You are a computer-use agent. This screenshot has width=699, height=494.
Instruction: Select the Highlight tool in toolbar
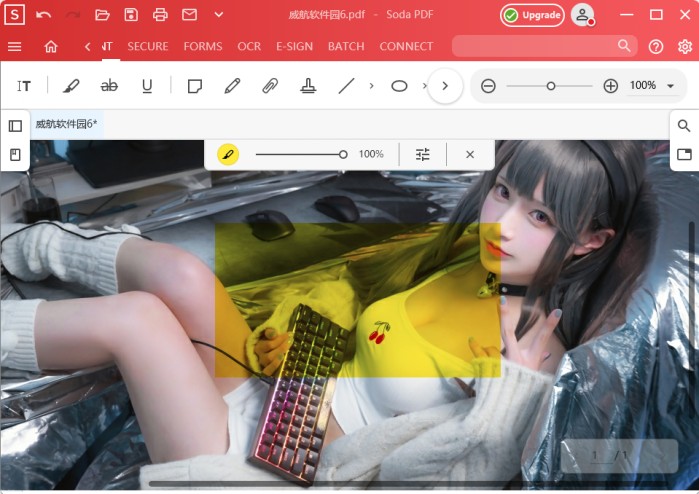click(71, 86)
